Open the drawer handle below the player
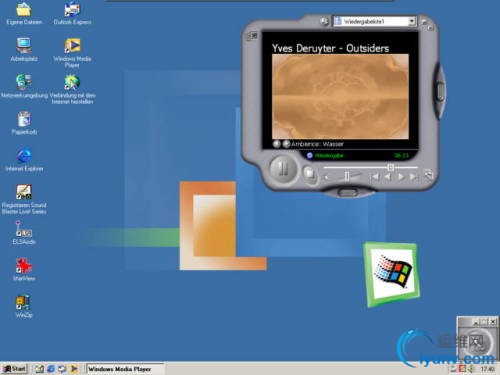This screenshot has width=500, height=375. coord(348,192)
